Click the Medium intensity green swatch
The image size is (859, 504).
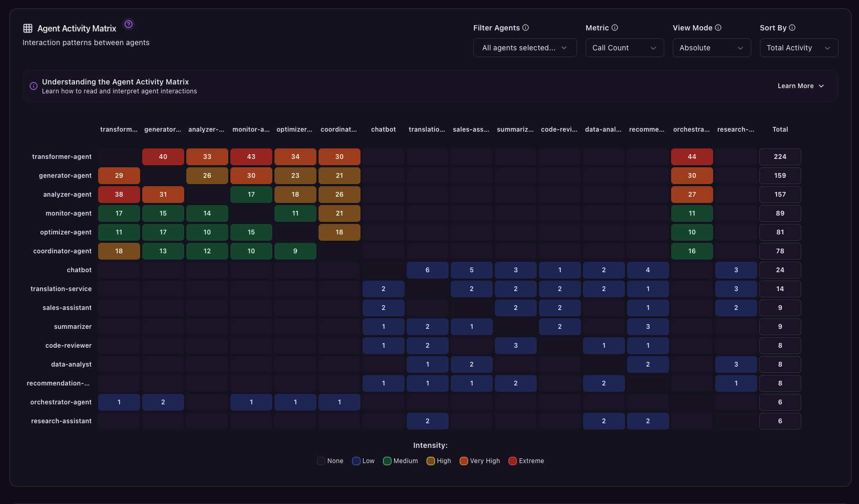pyautogui.click(x=387, y=461)
